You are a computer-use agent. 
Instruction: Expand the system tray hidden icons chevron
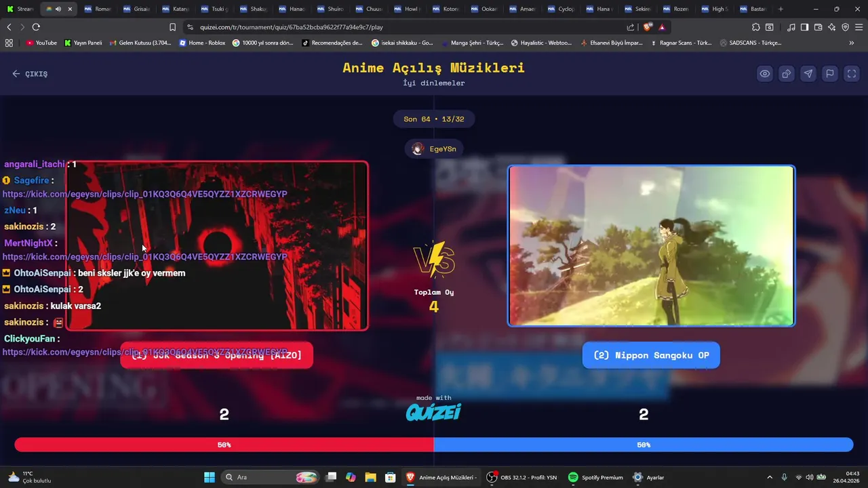click(769, 477)
